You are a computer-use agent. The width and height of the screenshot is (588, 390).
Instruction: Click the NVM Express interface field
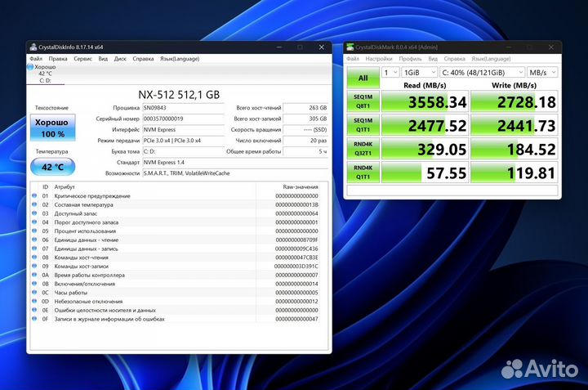pos(183,129)
